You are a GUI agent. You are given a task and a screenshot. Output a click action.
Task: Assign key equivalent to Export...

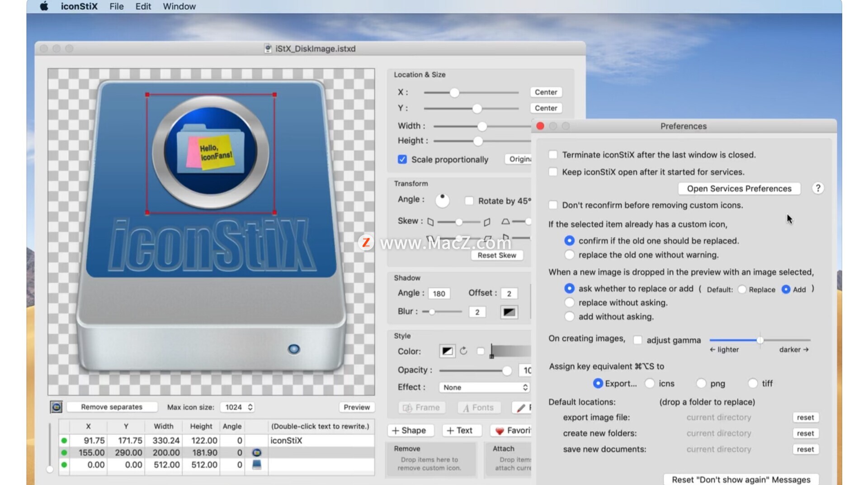point(598,383)
